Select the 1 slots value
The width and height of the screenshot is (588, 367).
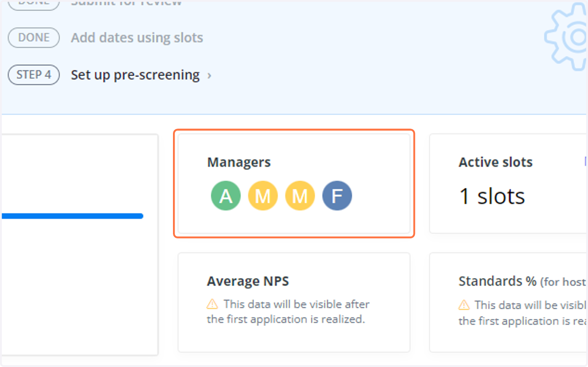pyautogui.click(x=492, y=196)
